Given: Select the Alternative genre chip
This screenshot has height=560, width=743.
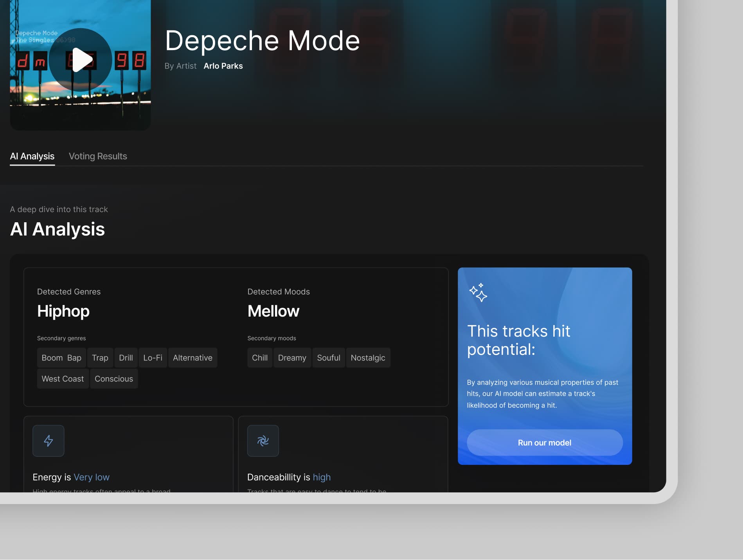Looking at the screenshot, I should (x=192, y=358).
